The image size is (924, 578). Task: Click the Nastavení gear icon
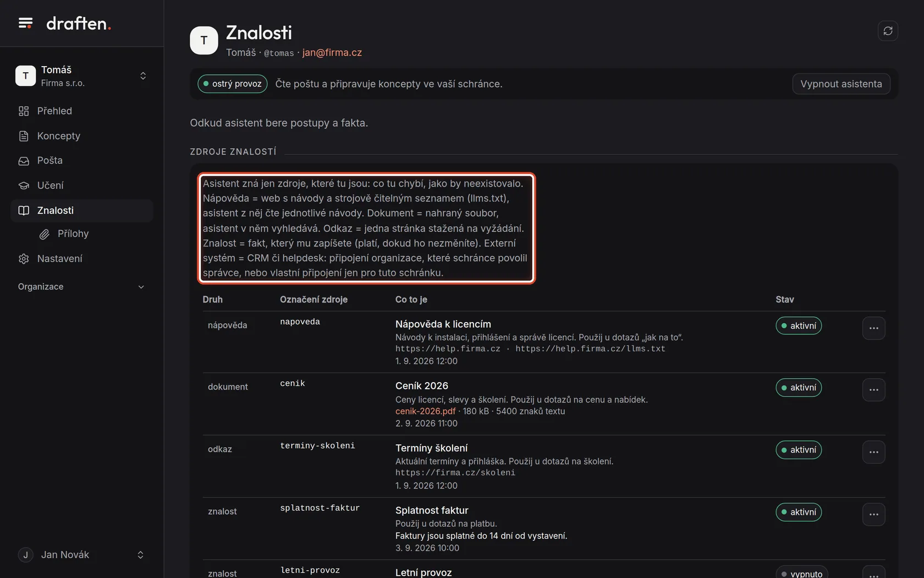(24, 259)
